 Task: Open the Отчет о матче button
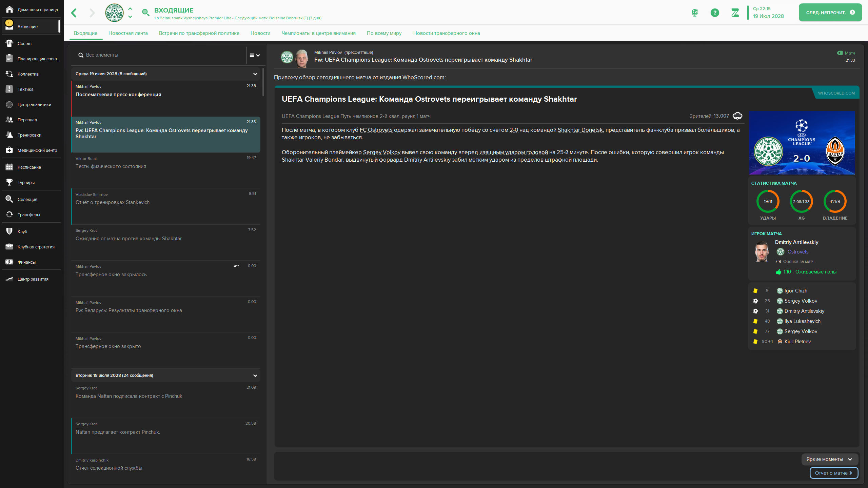click(834, 473)
